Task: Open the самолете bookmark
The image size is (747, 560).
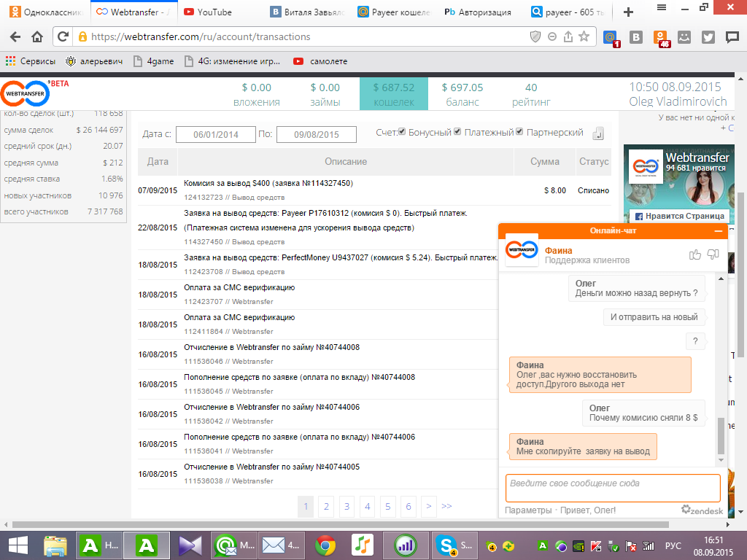Action: point(320,61)
